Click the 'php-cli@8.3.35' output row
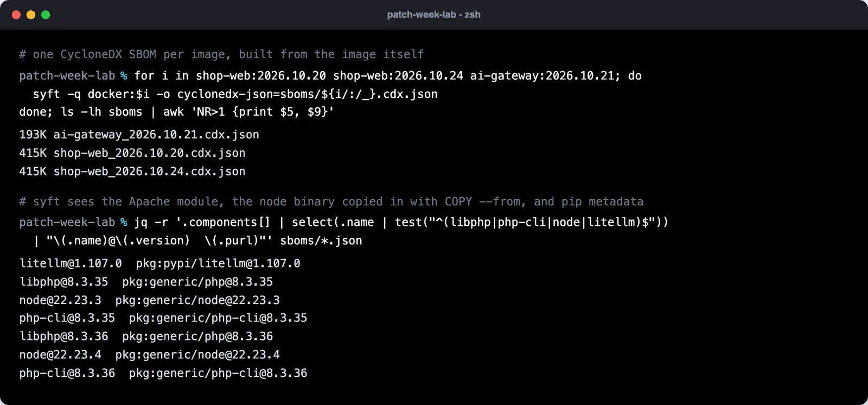Image resolution: width=868 pixels, height=405 pixels. 163,318
